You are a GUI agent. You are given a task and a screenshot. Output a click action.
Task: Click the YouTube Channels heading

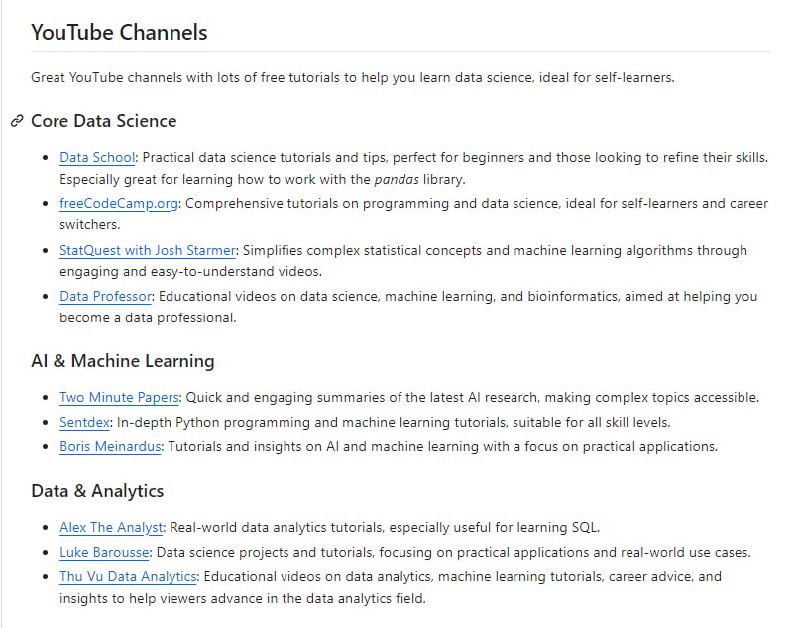[119, 32]
